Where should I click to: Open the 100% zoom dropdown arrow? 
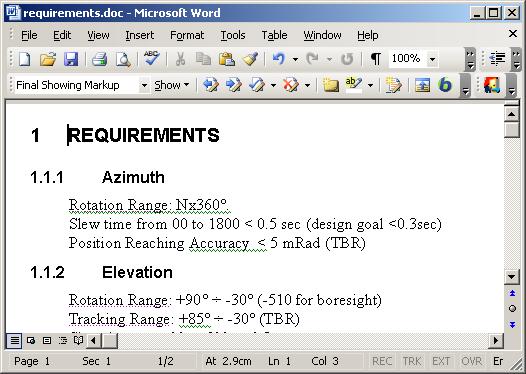(x=433, y=59)
